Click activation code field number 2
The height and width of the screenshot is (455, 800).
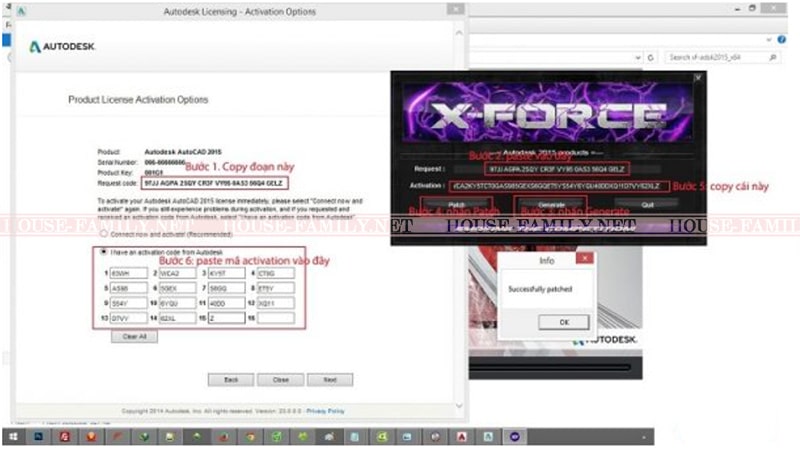click(178, 273)
